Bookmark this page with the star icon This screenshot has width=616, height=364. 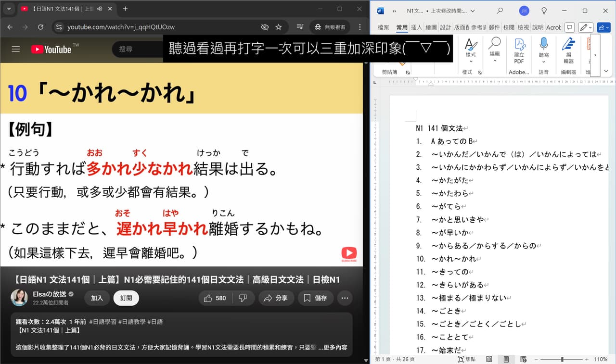[279, 27]
